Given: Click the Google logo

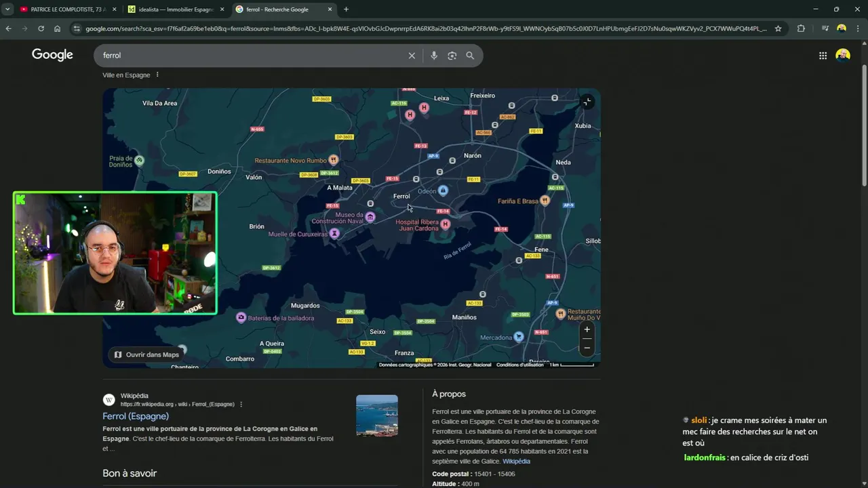Looking at the screenshot, I should [x=52, y=55].
